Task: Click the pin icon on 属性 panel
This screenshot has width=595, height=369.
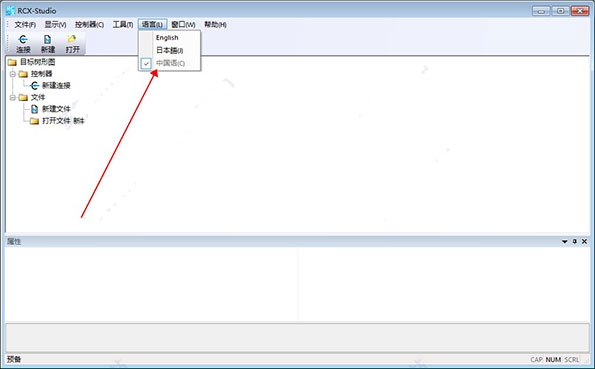Action: pyautogui.click(x=575, y=241)
